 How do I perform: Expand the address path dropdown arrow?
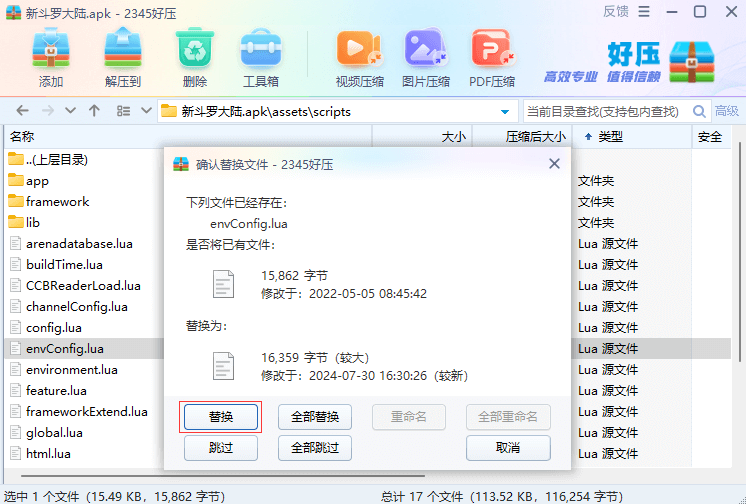(505, 111)
